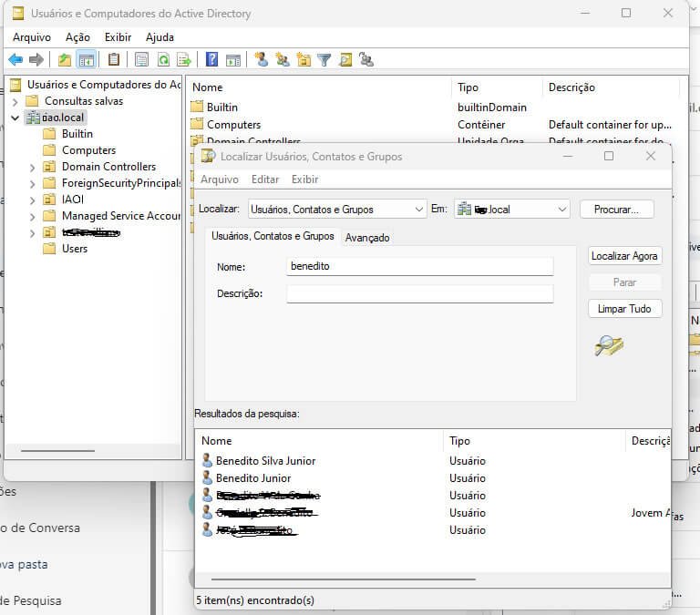Click the Localizar Agora button
The height and width of the screenshot is (615, 700).
624,256
